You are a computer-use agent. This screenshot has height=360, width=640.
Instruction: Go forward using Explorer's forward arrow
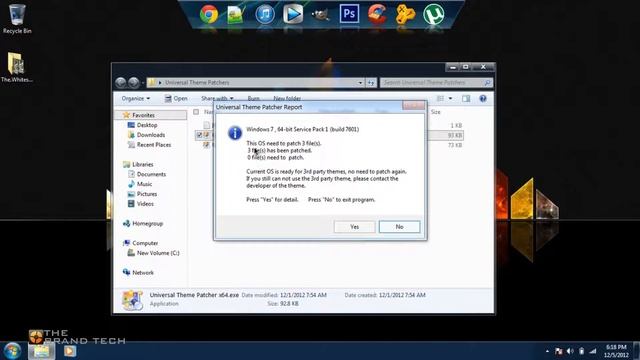[133, 82]
